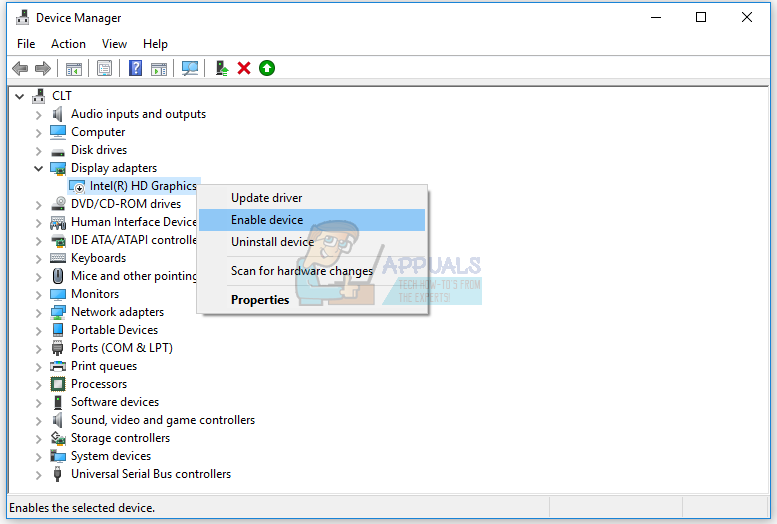Click the Device Manager title bar icon
The width and height of the screenshot is (777, 524).
[x=22, y=18]
